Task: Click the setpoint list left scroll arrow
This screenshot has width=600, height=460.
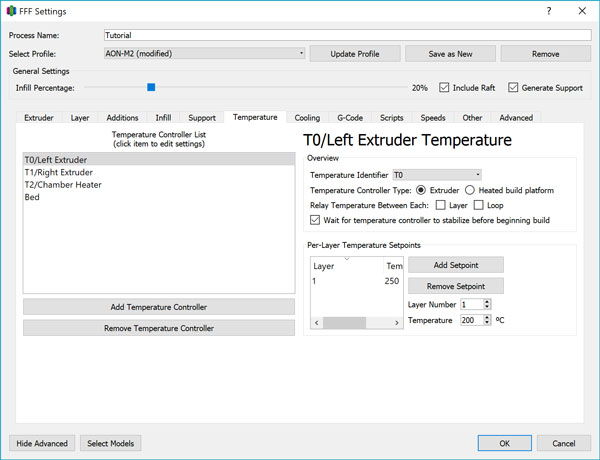Action: click(x=317, y=323)
